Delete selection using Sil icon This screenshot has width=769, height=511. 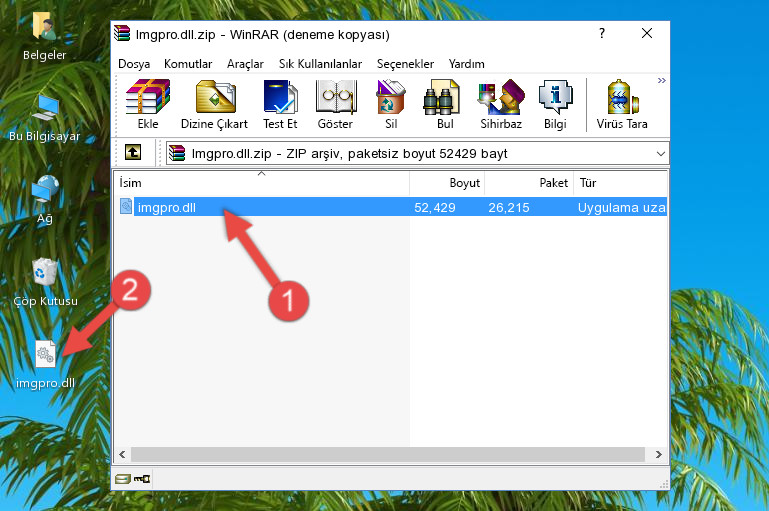391,104
